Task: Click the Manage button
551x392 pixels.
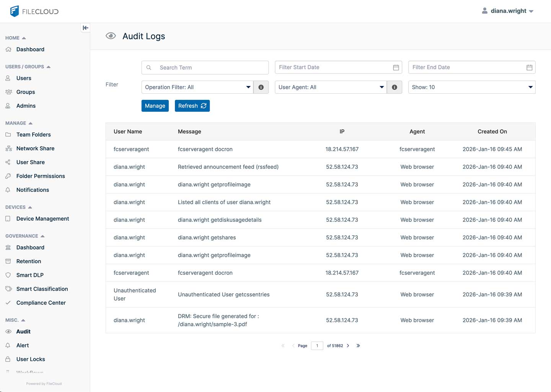Action: (155, 106)
